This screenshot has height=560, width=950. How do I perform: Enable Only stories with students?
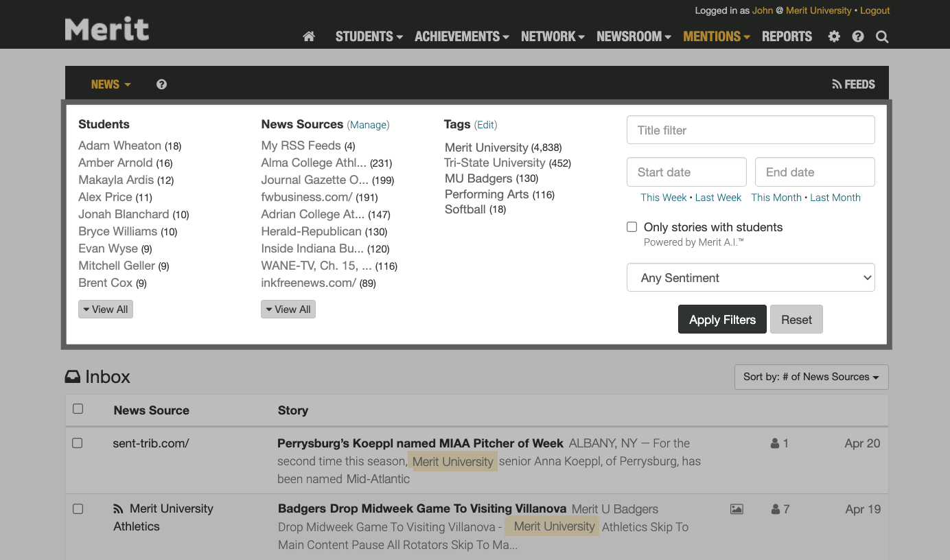pyautogui.click(x=632, y=226)
